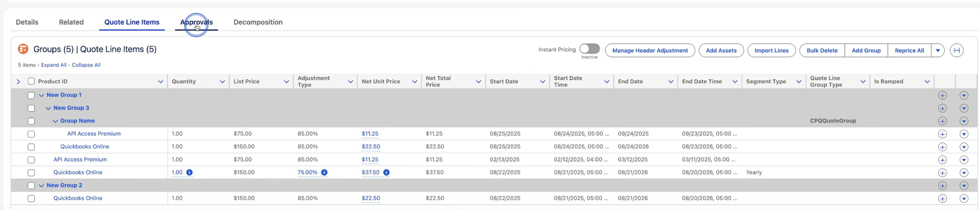The height and width of the screenshot is (210, 980).
Task: Click the Collapse All link
Action: click(x=86, y=65)
